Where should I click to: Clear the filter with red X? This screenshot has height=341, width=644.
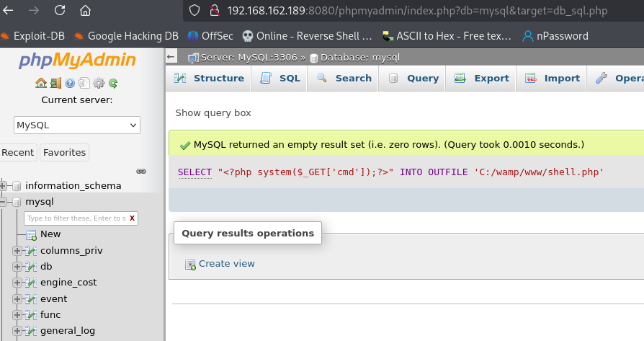click(133, 218)
